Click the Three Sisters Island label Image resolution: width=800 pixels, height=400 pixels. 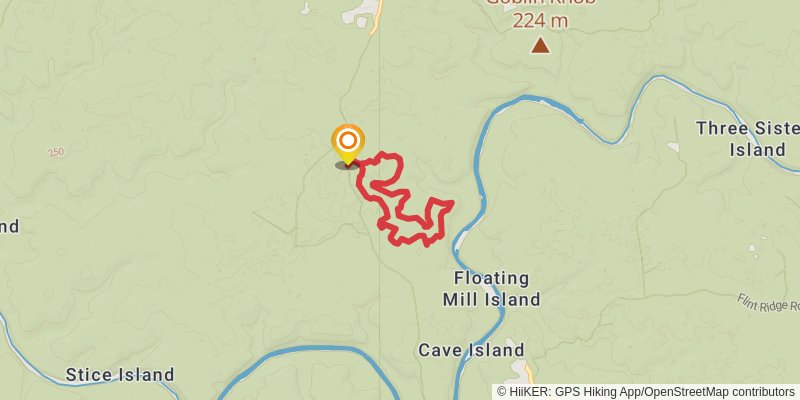pyautogui.click(x=747, y=139)
